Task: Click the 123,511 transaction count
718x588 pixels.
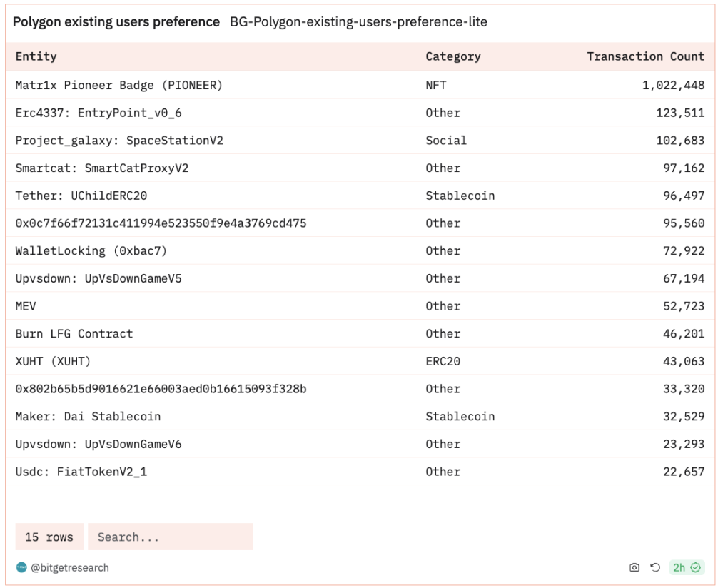Action: pyautogui.click(x=680, y=113)
